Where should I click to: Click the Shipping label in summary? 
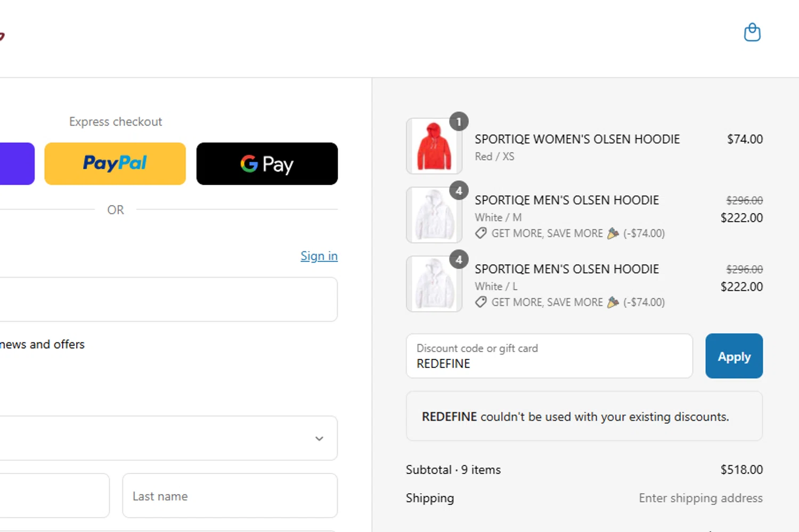(x=430, y=498)
